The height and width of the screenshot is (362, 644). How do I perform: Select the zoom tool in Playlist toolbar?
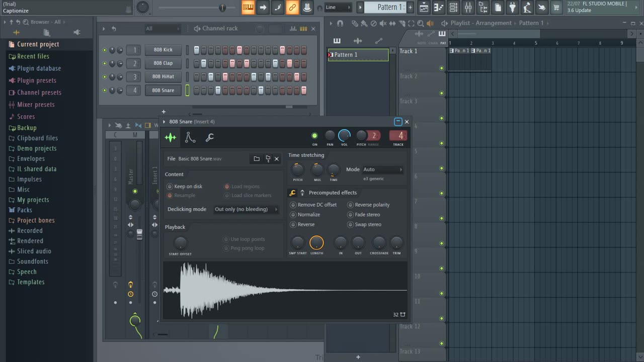pyautogui.click(x=421, y=23)
